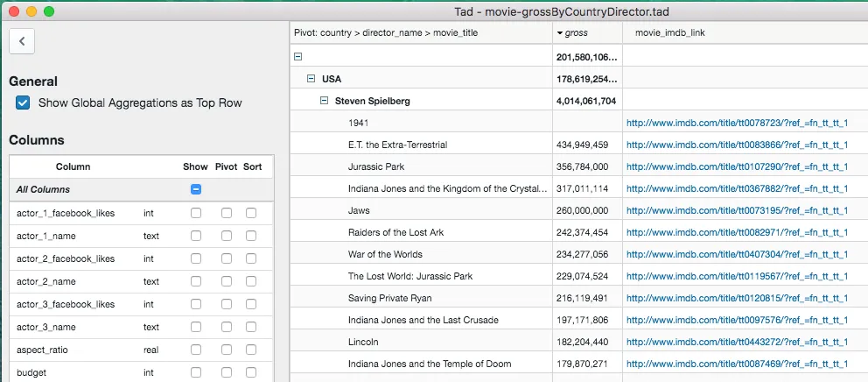The height and width of the screenshot is (382, 868).
Task: Collapse the top-level global aggregation row
Action: point(297,57)
